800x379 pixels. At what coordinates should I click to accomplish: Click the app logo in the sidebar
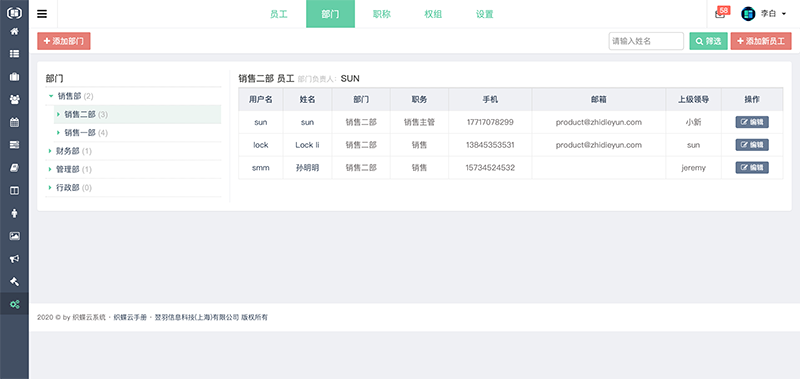[14, 12]
